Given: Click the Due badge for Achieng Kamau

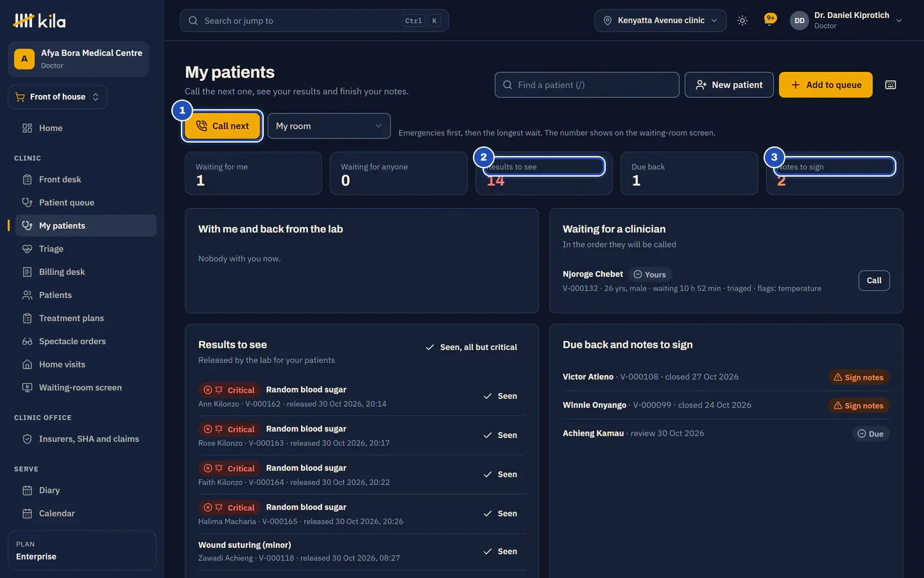Looking at the screenshot, I should pos(871,434).
